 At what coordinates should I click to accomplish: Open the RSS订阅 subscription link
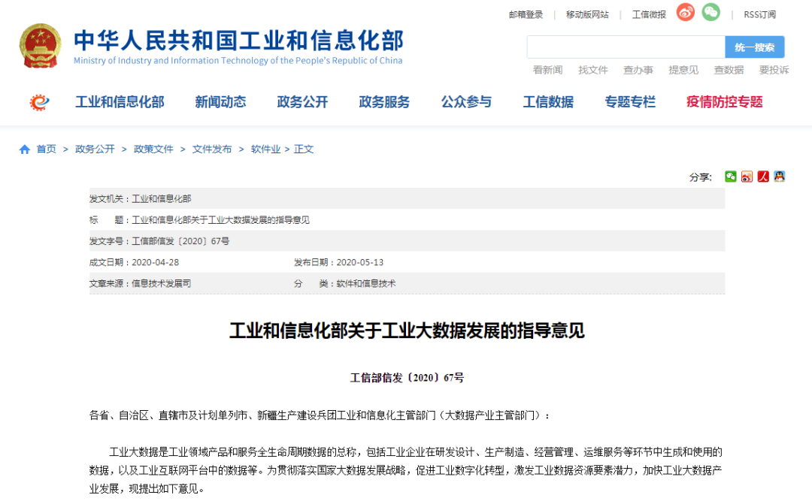point(759,14)
